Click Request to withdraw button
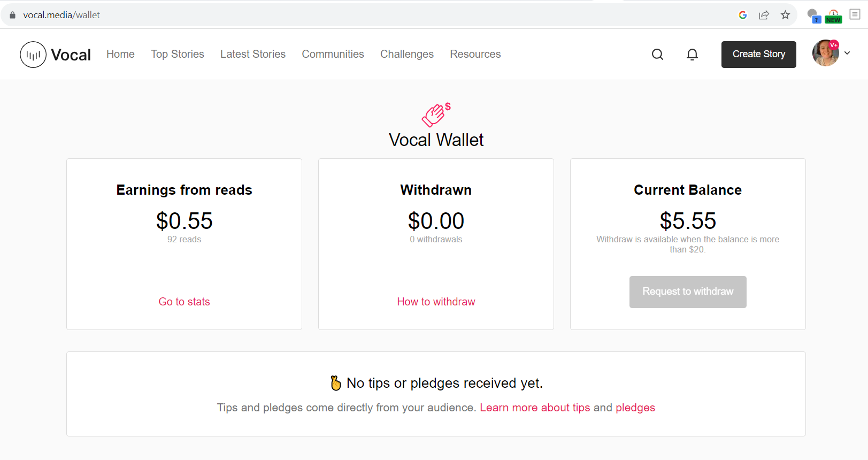 click(x=688, y=292)
